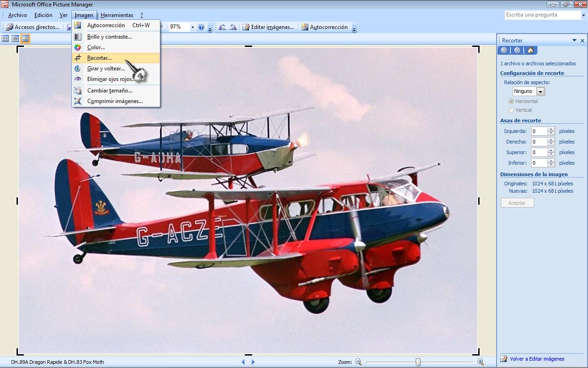
Task: Open Edición menu
Action: (x=43, y=15)
